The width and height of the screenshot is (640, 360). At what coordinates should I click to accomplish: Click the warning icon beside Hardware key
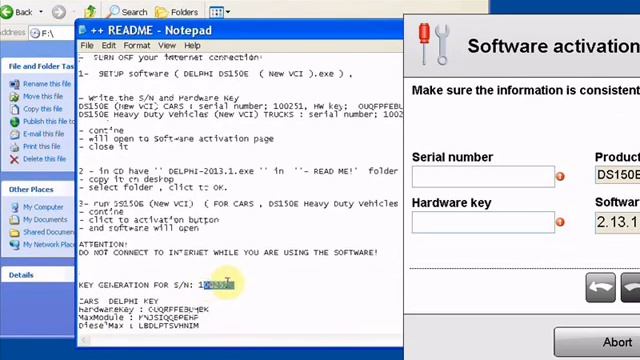560,222
